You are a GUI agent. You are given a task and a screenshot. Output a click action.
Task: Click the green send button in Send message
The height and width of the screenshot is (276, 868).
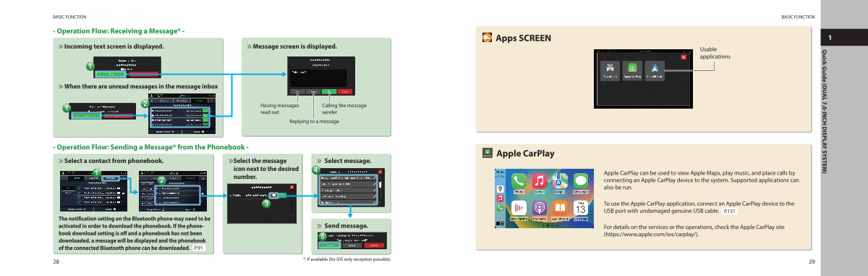point(330,245)
